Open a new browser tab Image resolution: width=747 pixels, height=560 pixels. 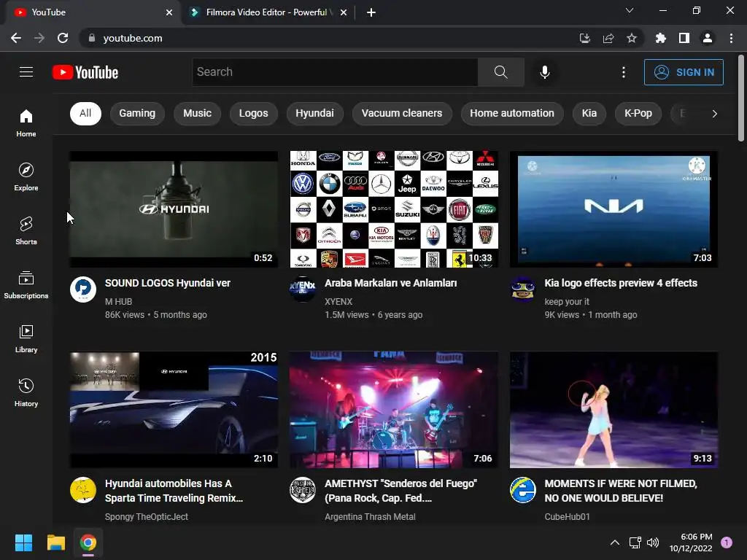[x=371, y=12]
